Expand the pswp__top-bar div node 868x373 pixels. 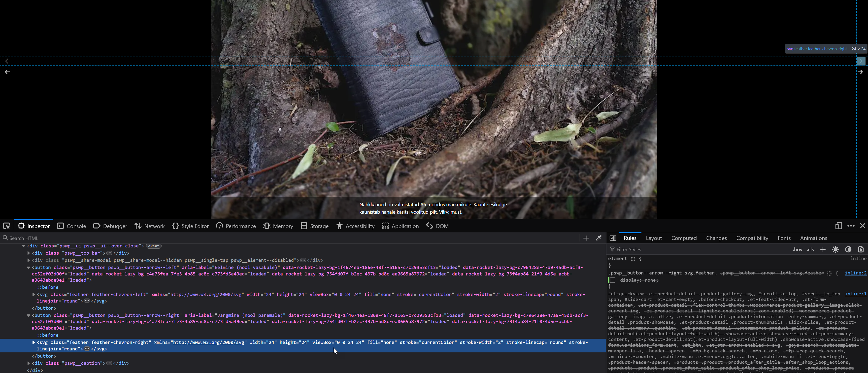tap(29, 253)
